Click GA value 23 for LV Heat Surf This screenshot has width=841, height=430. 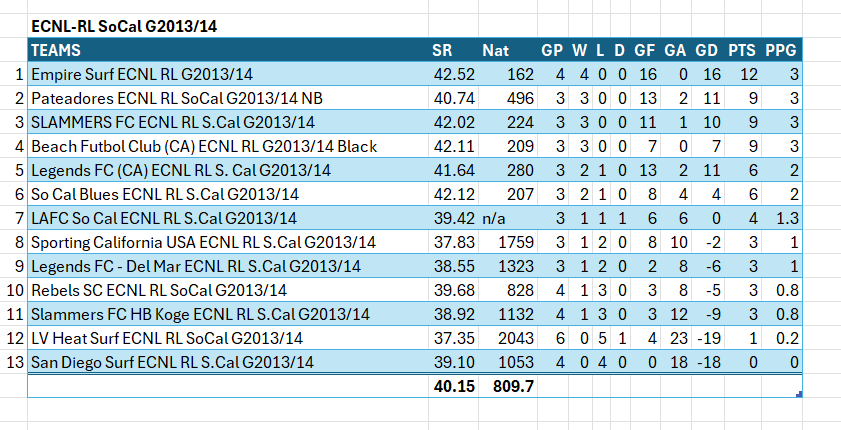click(676, 338)
